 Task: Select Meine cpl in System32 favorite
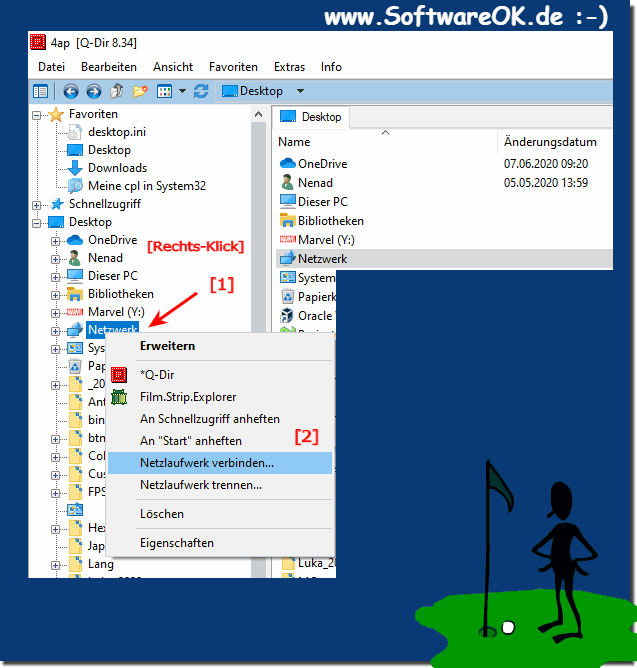pos(147,186)
